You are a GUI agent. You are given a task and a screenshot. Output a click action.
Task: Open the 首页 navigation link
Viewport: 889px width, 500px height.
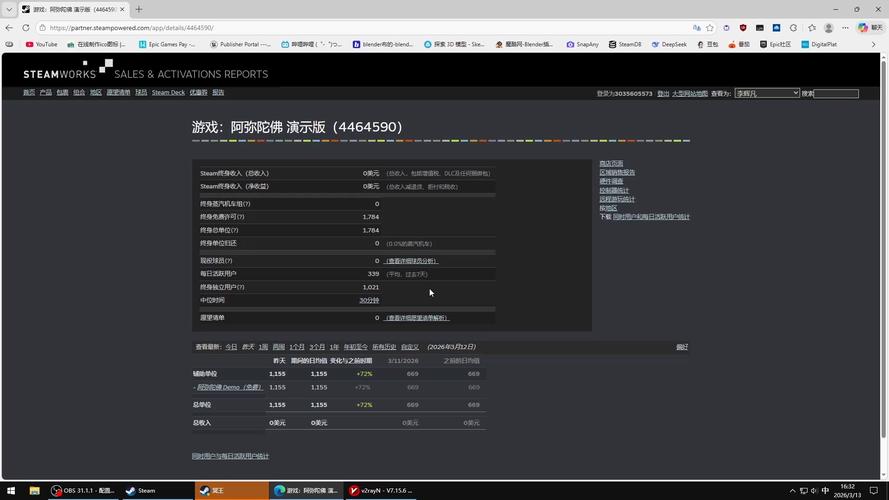(29, 92)
